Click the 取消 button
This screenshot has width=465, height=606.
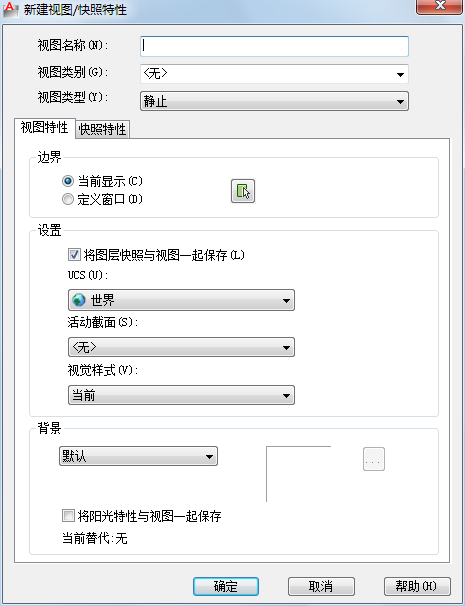[x=321, y=586]
